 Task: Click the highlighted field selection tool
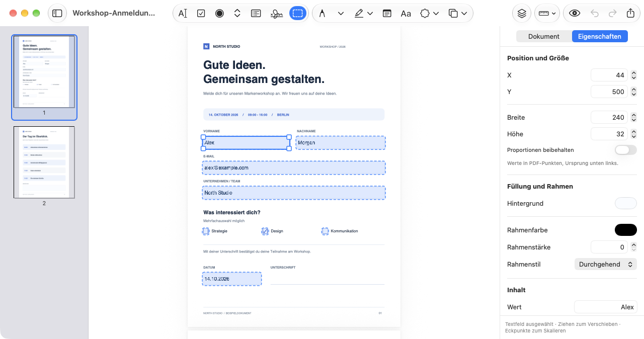pos(298,14)
